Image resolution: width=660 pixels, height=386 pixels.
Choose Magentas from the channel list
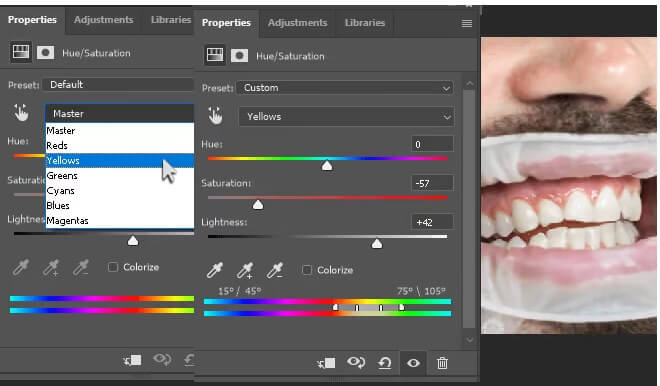pyautogui.click(x=120, y=221)
